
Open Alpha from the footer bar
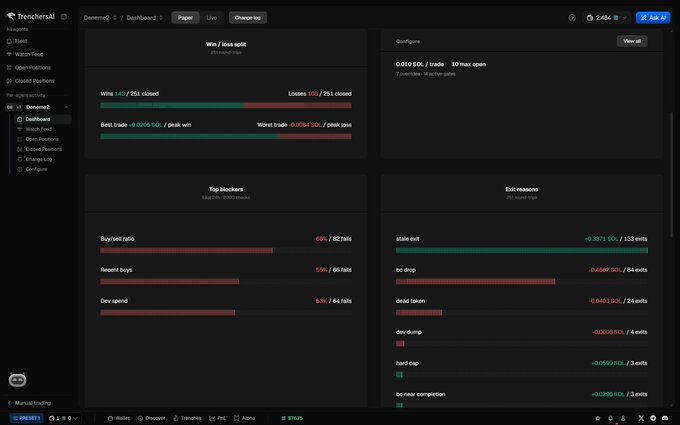[x=244, y=418]
